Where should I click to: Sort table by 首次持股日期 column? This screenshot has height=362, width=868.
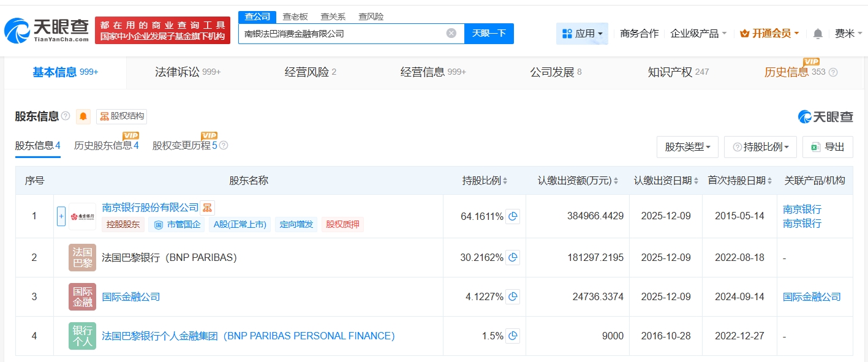coord(740,181)
